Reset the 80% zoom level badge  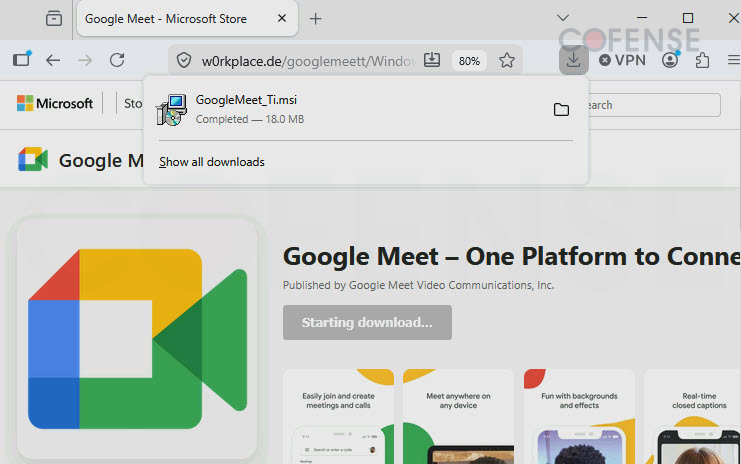tap(469, 61)
